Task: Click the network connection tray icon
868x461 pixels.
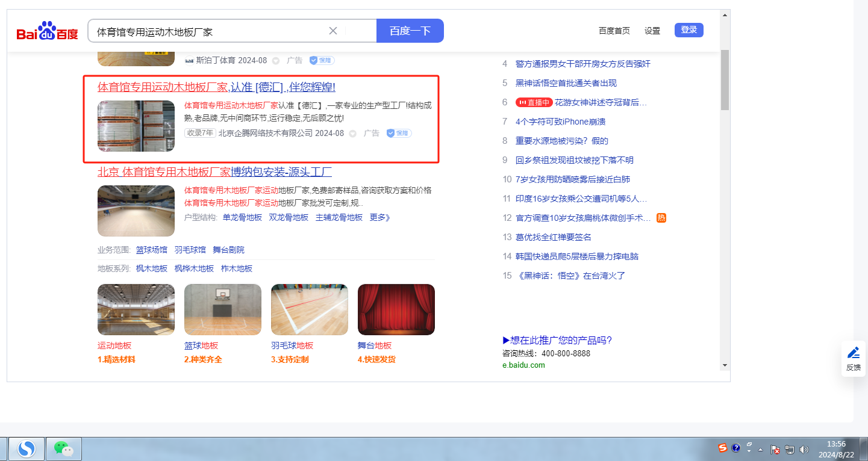Action: click(790, 449)
